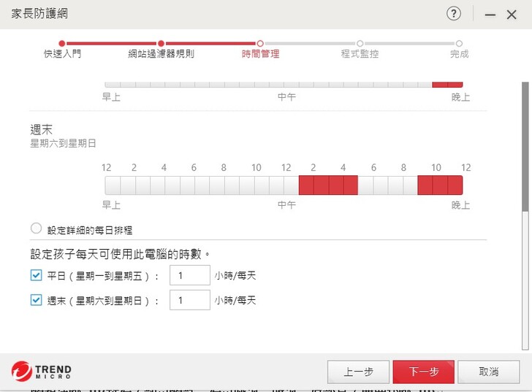
Task: Click 星期六到星期日 subtitle text
Action: pos(63,143)
